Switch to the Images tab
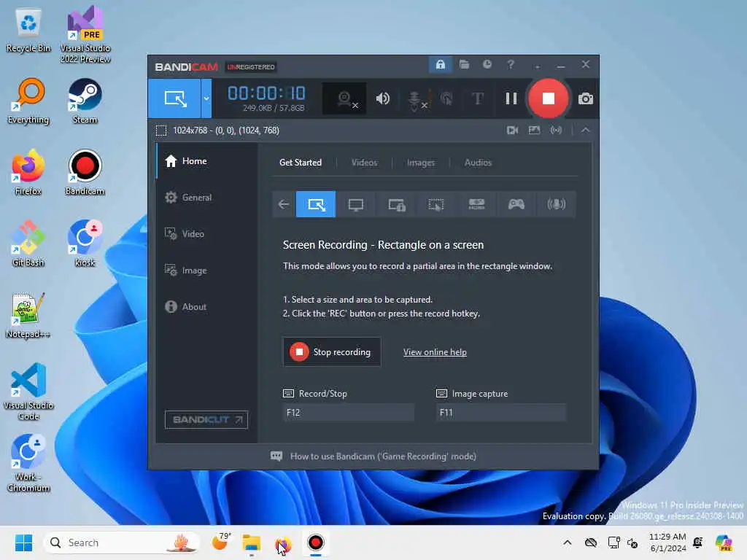The width and height of the screenshot is (747, 560). click(421, 163)
